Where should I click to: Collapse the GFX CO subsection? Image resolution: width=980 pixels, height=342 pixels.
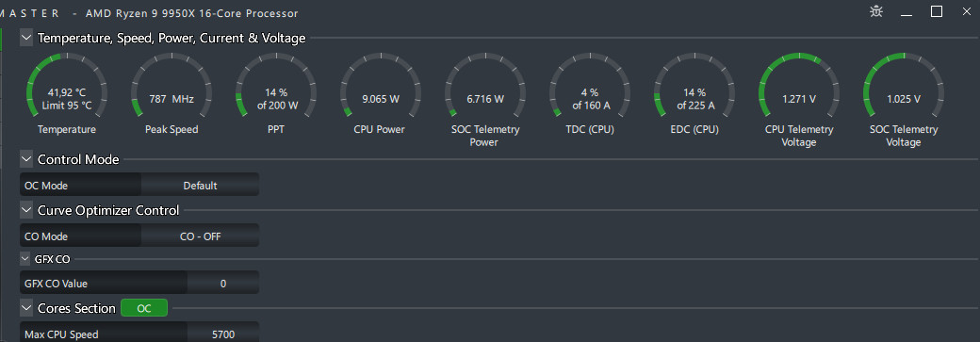pyautogui.click(x=25, y=258)
